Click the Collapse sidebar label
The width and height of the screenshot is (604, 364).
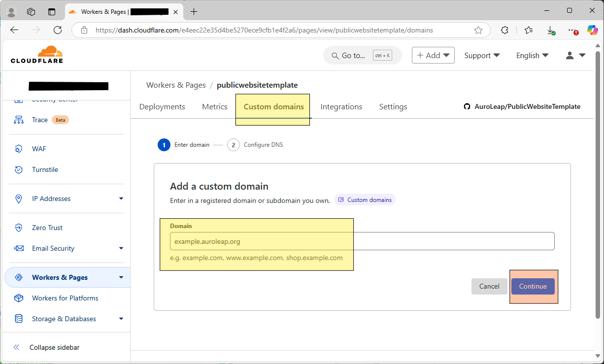[54, 347]
